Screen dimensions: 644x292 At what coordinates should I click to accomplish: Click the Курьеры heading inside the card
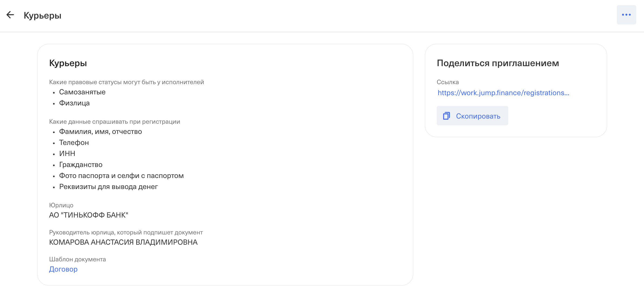68,63
